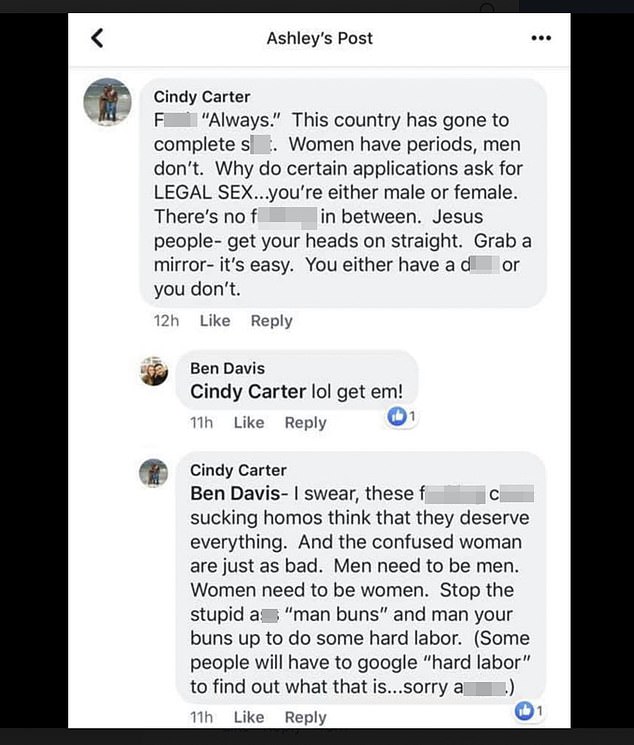The height and width of the screenshot is (745, 634).
Task: Open the 11h timestamp under Ben Davis's comment
Action: (x=201, y=423)
